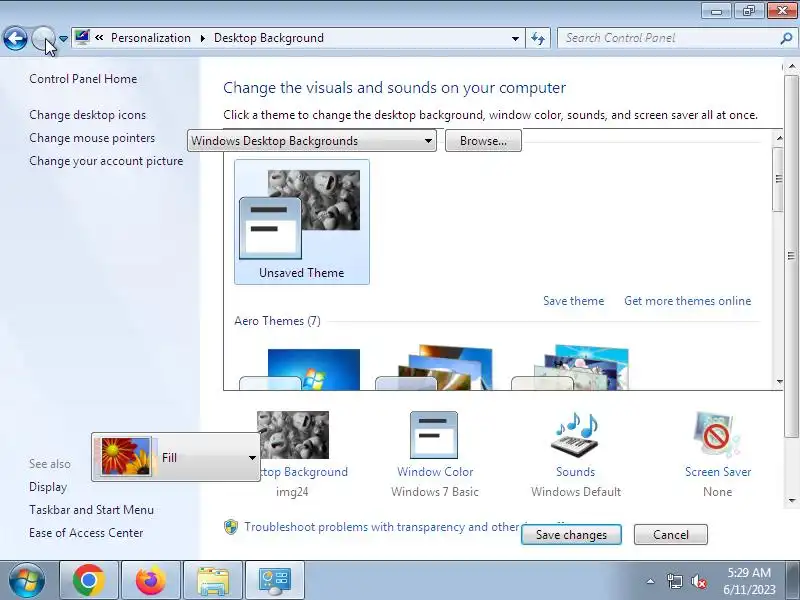Click Control Panel taskbar button
The height and width of the screenshot is (600, 800).
point(274,580)
